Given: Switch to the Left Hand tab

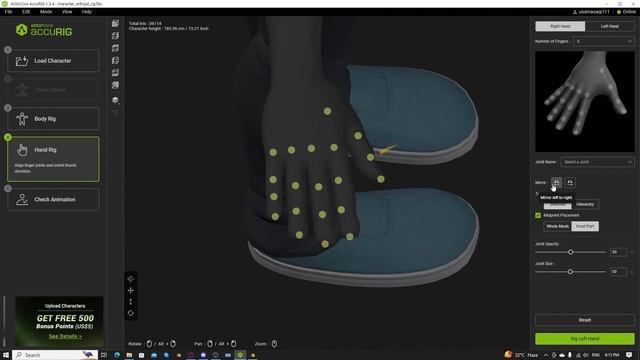Looking at the screenshot, I should [x=610, y=26].
